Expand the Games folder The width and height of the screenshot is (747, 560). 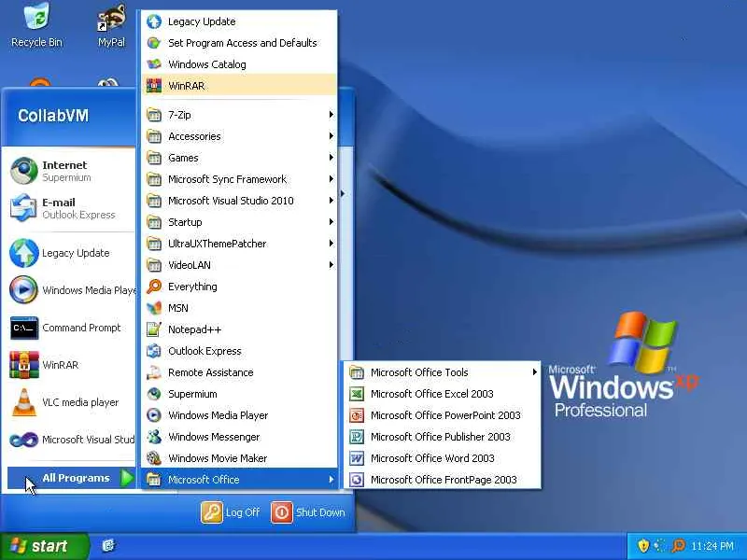(239, 158)
